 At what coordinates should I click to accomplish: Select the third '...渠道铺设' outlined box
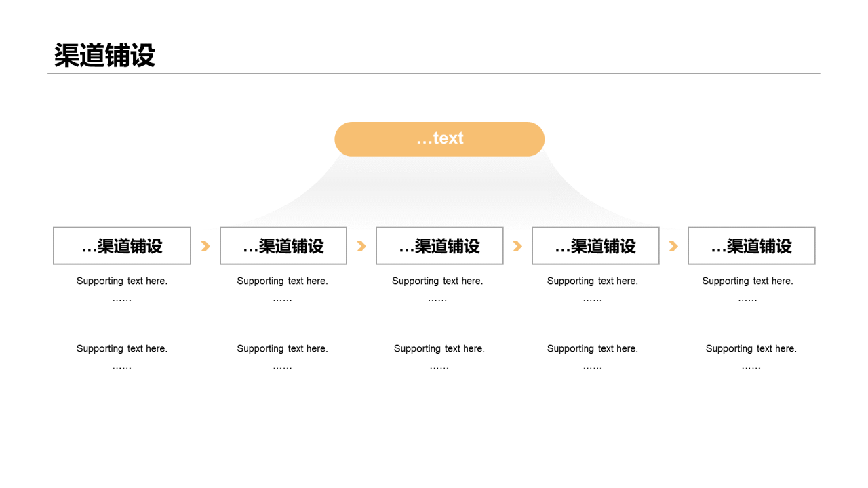coord(439,245)
